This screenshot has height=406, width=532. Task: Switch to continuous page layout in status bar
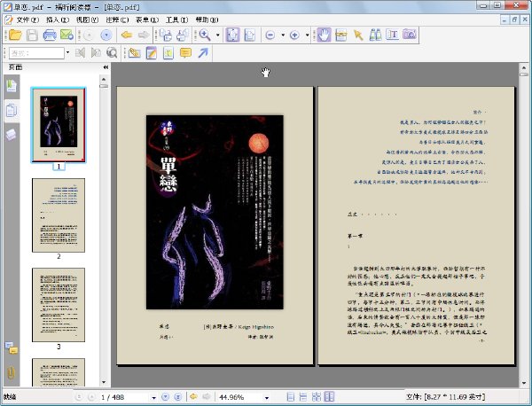coord(303,396)
